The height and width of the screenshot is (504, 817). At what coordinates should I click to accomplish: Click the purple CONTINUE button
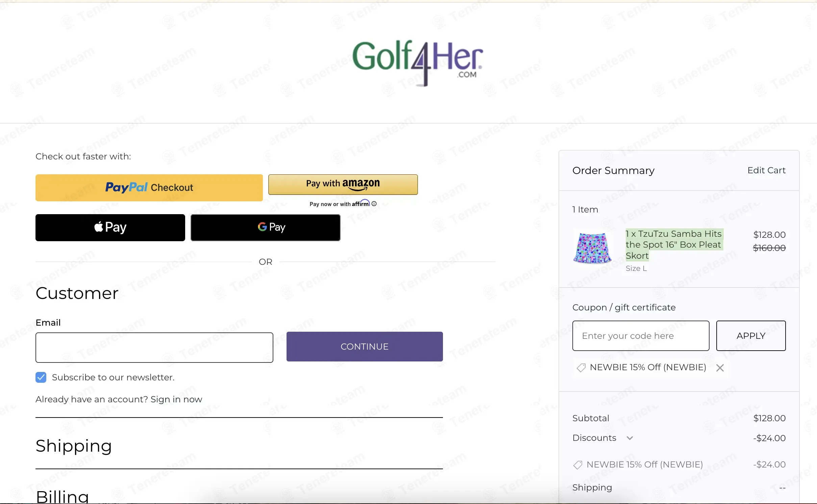coord(365,347)
